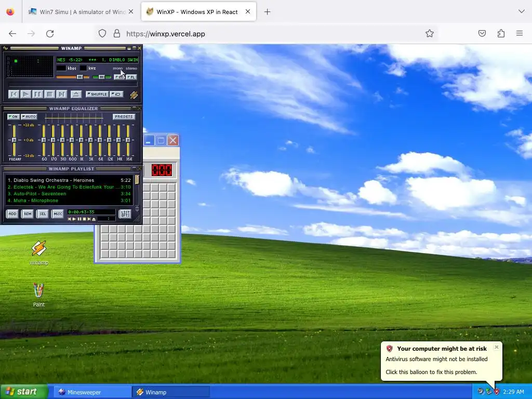This screenshot has width=532, height=399.
Task: Click the Winamp balance slider
Action: pyautogui.click(x=102, y=77)
